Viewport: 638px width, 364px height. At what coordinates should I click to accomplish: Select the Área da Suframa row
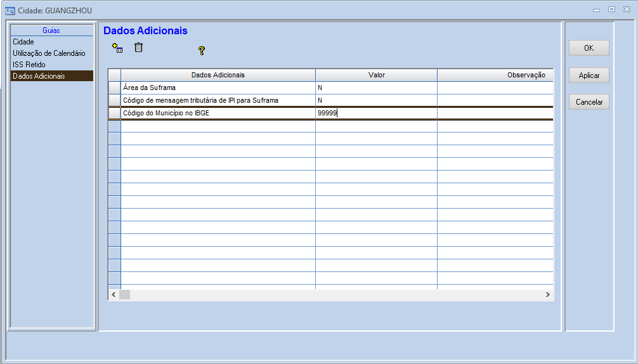tap(218, 88)
